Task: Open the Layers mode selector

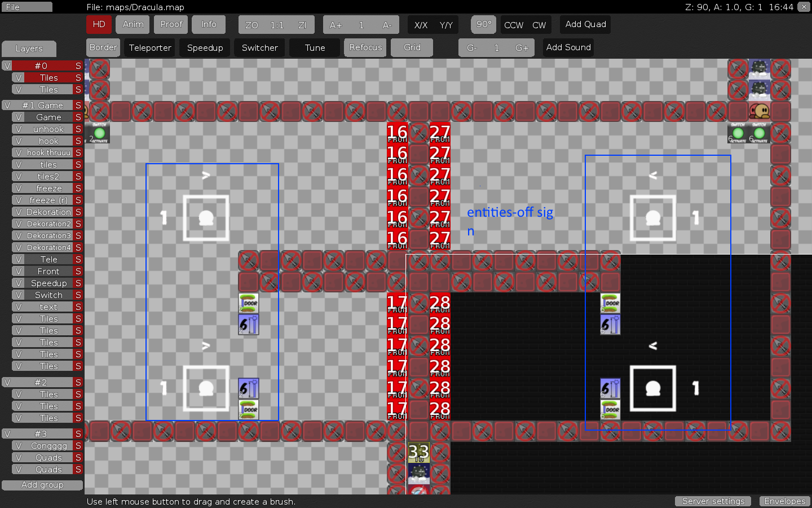Action: (x=29, y=49)
